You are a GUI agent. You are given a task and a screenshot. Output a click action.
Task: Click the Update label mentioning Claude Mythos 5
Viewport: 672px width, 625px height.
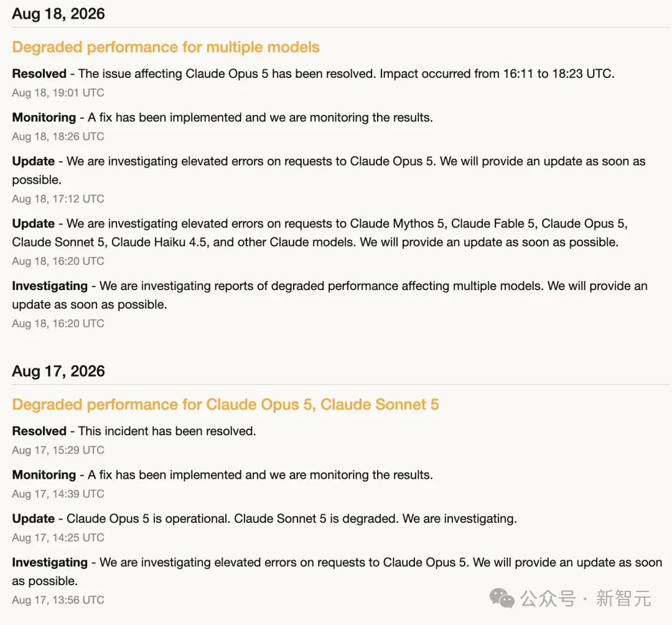point(34,223)
